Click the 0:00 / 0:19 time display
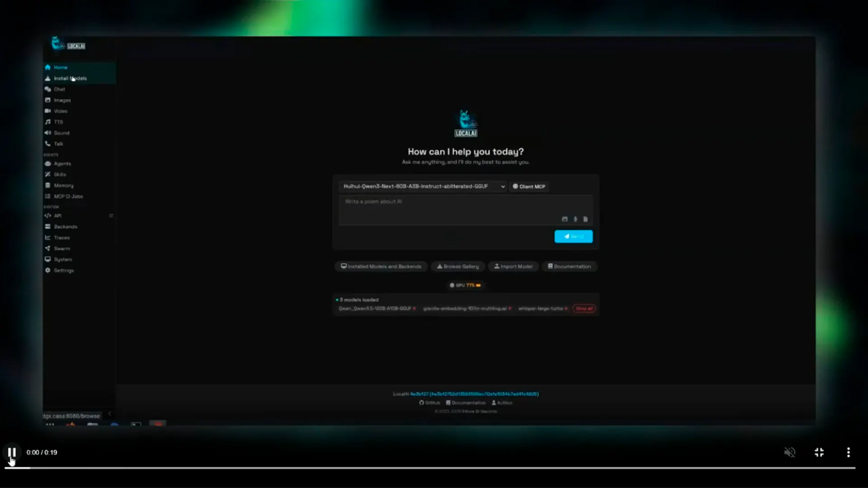 [42, 452]
